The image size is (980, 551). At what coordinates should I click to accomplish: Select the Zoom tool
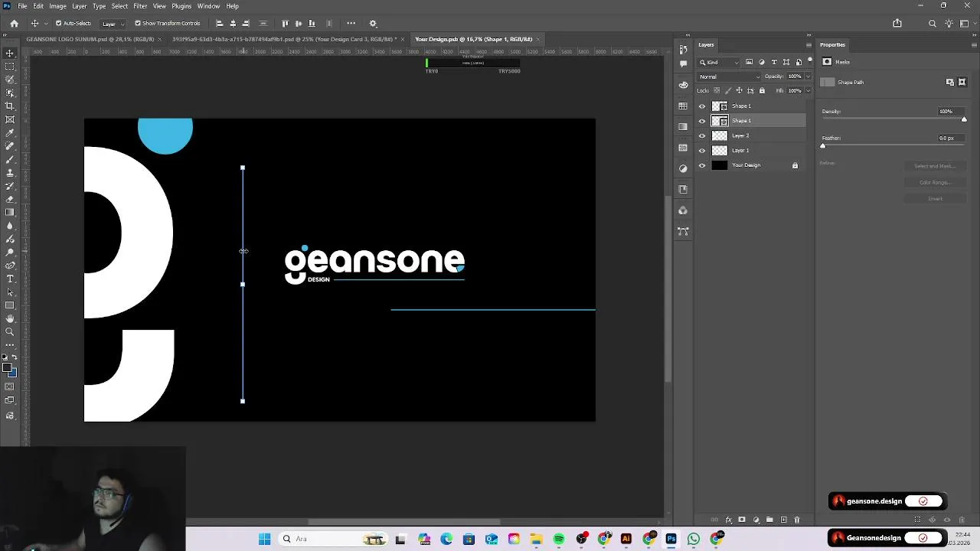(x=10, y=332)
